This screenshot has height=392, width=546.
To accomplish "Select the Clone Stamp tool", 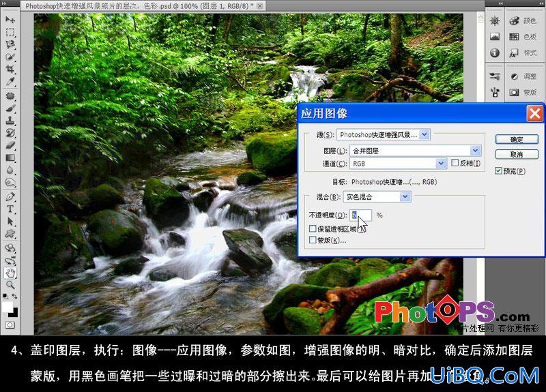I will [x=10, y=121].
